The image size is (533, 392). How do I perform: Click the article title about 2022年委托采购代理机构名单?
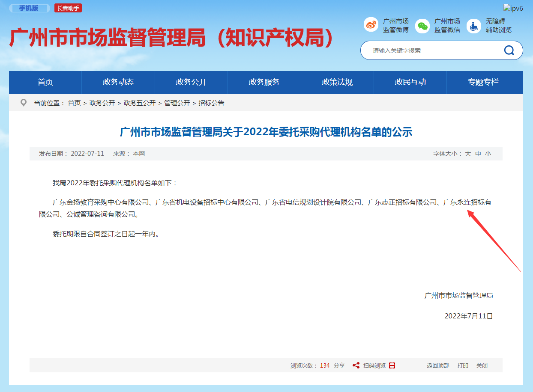266,132
